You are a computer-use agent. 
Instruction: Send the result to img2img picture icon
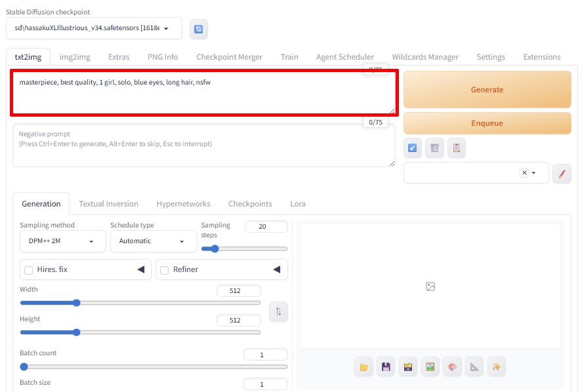click(430, 366)
